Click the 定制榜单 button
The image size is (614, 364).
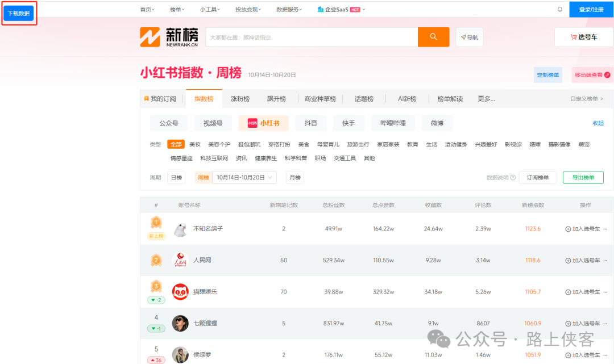point(548,75)
